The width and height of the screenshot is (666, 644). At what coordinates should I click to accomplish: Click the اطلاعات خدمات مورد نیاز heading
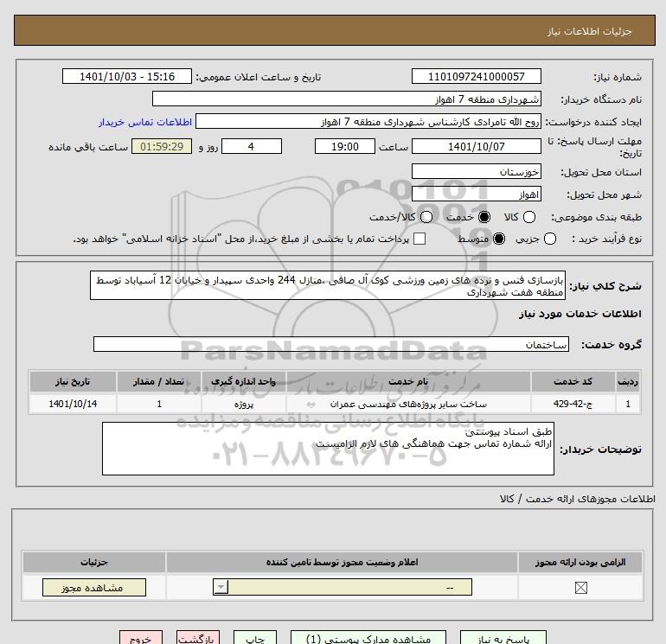pos(580,314)
